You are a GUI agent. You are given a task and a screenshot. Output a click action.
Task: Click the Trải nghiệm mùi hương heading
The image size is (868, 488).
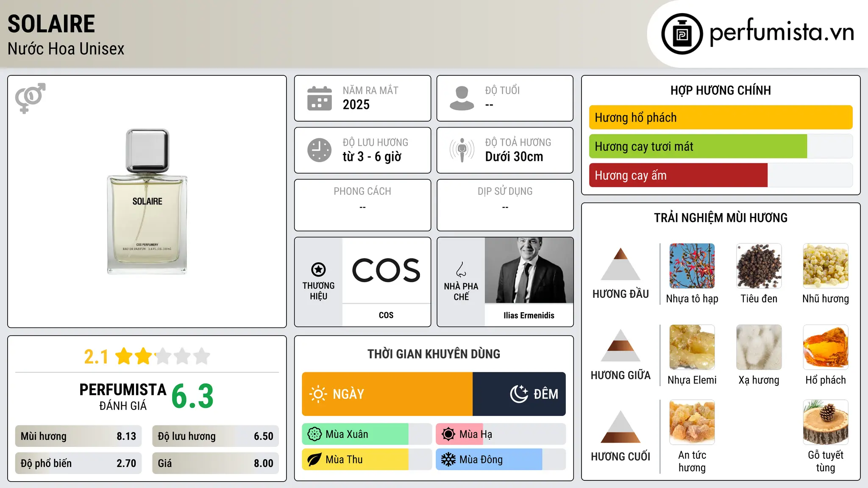721,218
